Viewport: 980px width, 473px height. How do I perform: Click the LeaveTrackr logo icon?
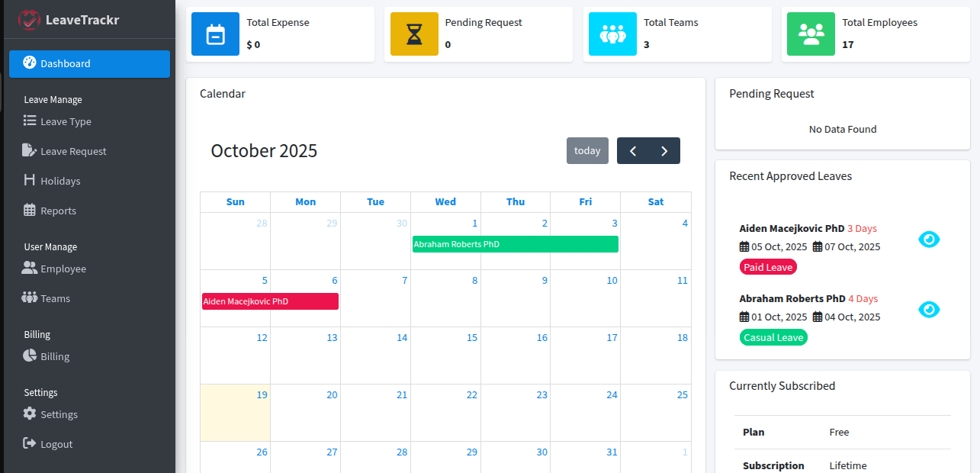pyautogui.click(x=29, y=19)
